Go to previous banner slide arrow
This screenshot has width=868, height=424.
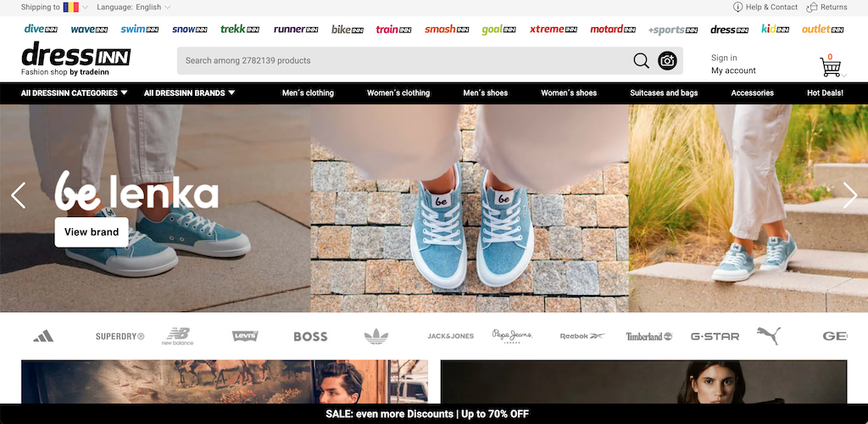pyautogui.click(x=19, y=195)
